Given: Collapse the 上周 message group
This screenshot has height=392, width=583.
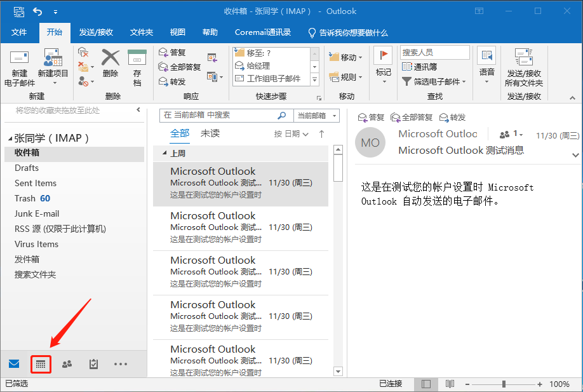Looking at the screenshot, I should pos(164,153).
